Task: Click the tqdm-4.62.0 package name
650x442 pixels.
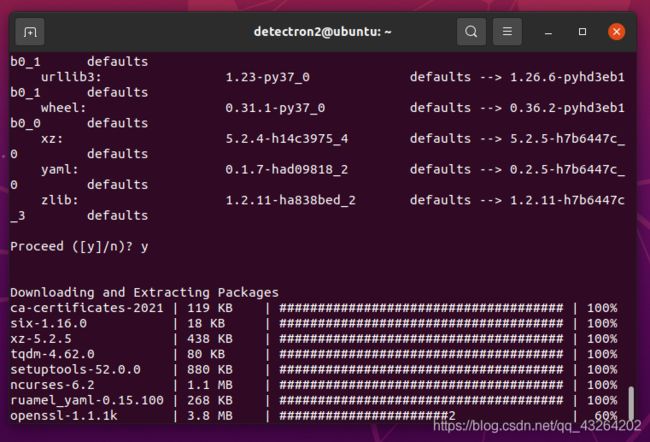Action: [x=52, y=354]
